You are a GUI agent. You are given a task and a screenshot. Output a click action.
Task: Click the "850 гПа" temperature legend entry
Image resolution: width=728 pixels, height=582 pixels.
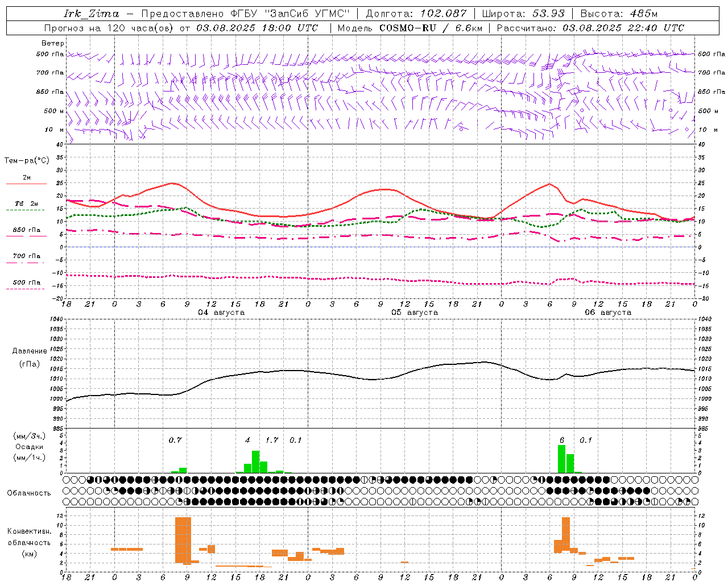pos(26,230)
